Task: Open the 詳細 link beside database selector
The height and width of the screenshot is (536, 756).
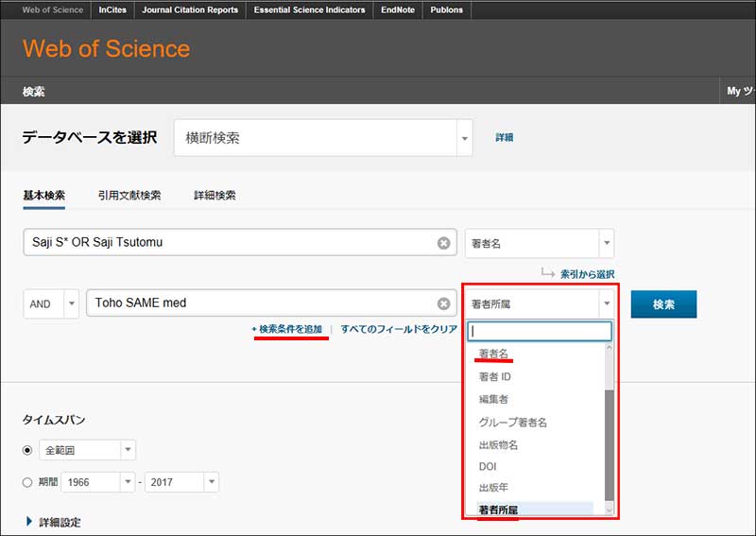Action: tap(505, 137)
